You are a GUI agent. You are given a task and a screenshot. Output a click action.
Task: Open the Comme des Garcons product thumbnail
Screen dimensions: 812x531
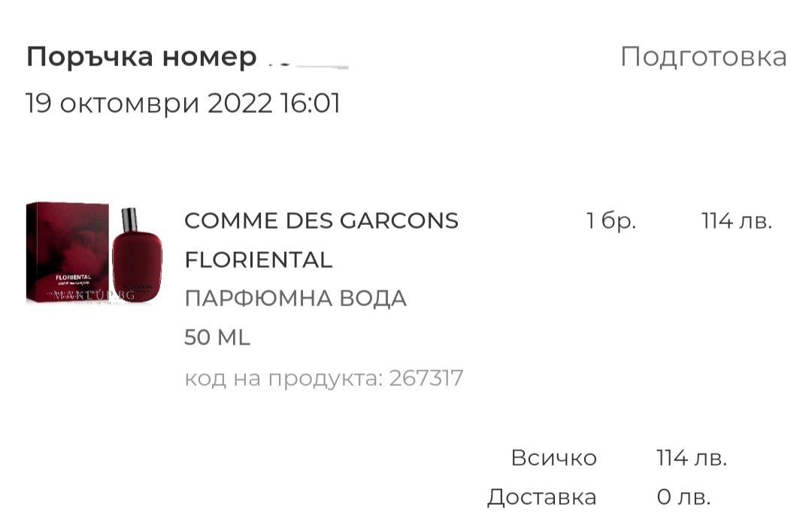coord(94,253)
